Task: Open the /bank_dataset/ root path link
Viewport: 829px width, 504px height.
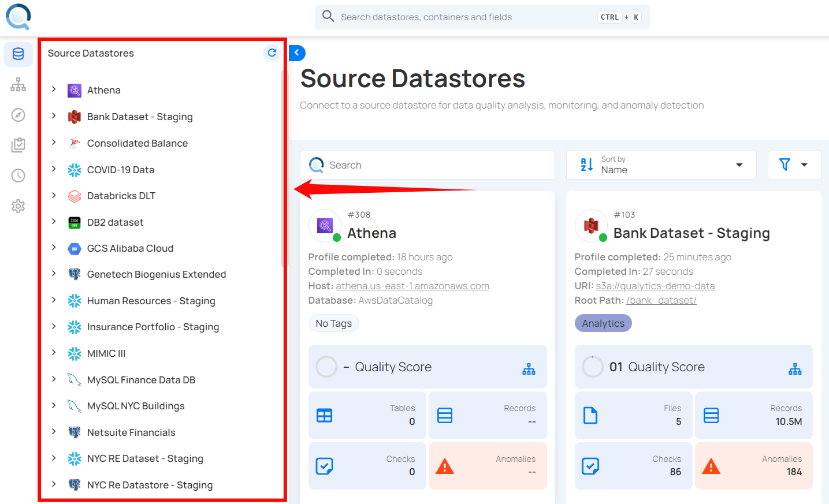Action: 661,300
